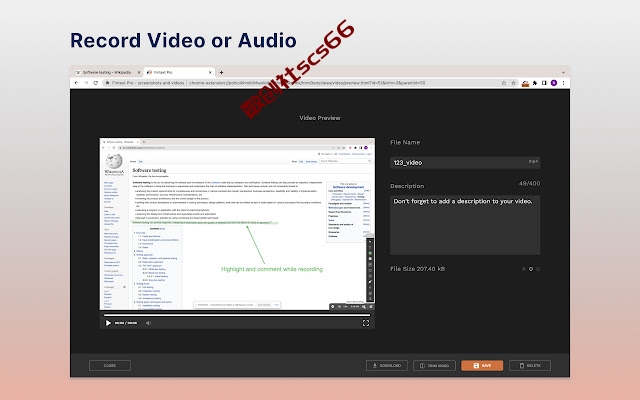Viewport: 640px width, 400px height.
Task: Toggle the browser side panel
Action: click(544, 83)
